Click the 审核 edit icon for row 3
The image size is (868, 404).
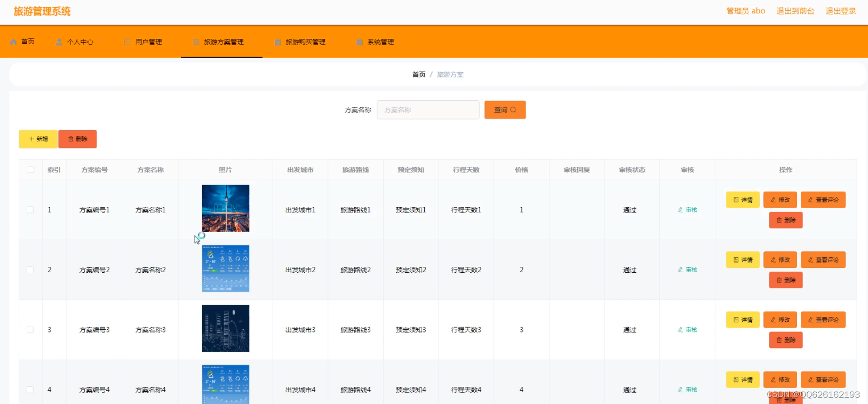(681, 330)
